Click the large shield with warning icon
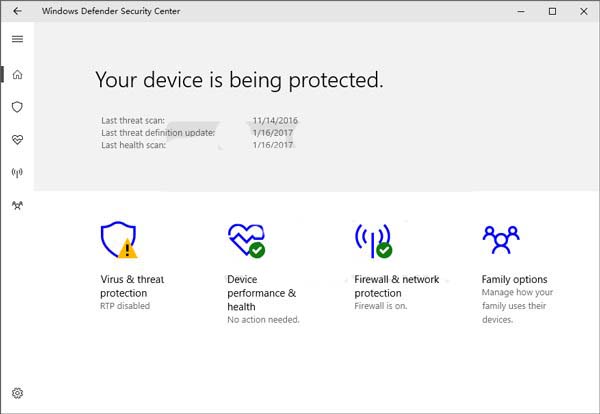This screenshot has width=600, height=414. pyautogui.click(x=119, y=240)
